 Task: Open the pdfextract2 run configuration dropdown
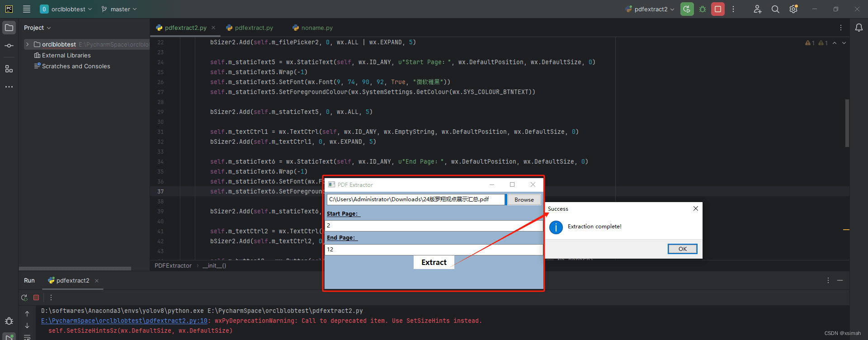(651, 9)
